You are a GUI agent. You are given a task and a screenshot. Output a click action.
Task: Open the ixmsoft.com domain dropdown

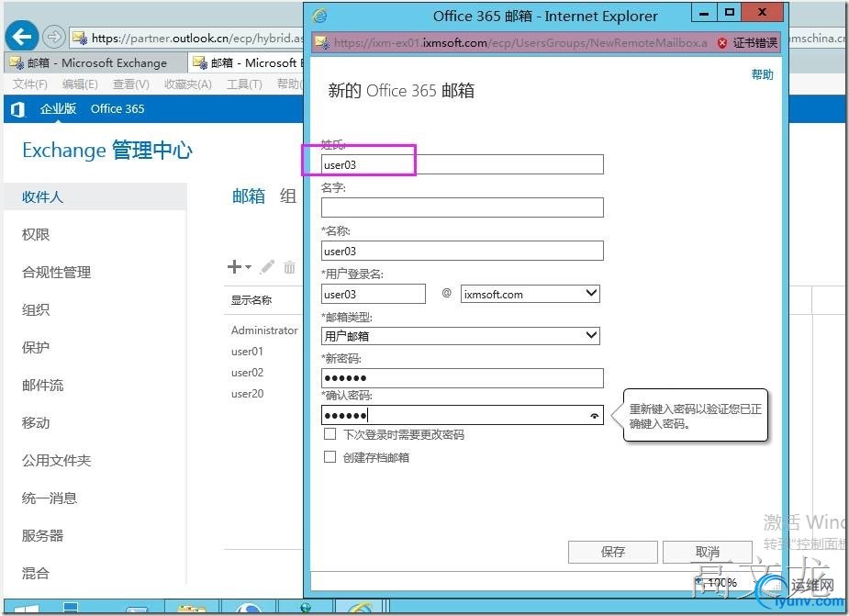pos(531,294)
